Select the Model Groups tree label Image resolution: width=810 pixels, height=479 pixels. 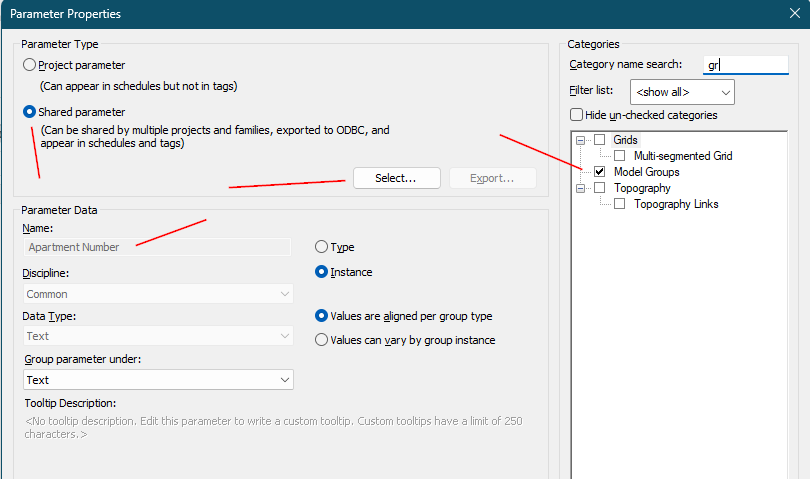point(647,172)
